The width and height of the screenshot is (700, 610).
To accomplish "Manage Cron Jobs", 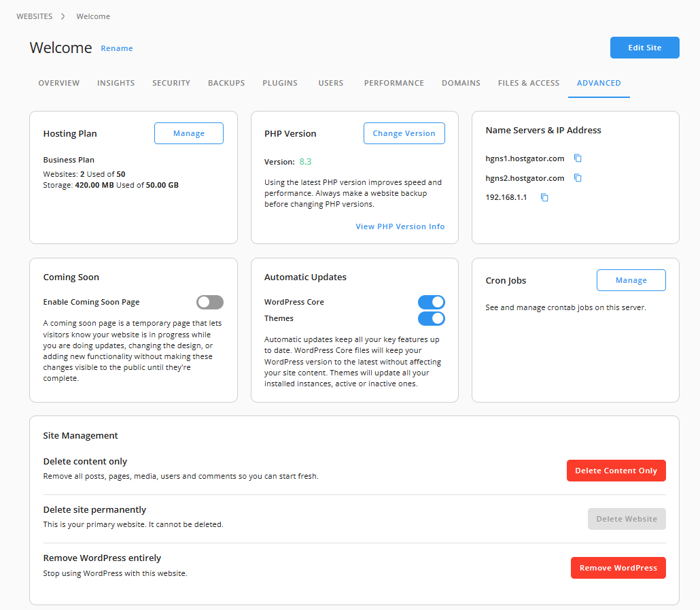I will (631, 280).
